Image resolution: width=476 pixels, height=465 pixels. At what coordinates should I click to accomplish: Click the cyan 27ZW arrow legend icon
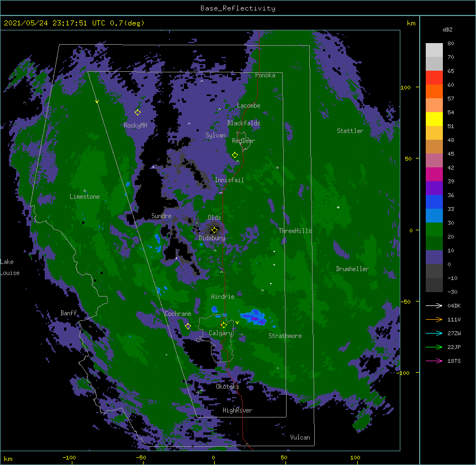[x=434, y=333]
